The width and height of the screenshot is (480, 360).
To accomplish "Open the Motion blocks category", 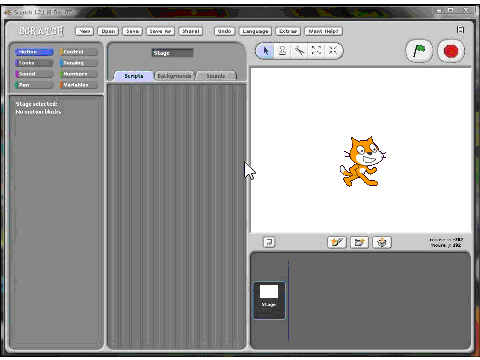I will 34,52.
